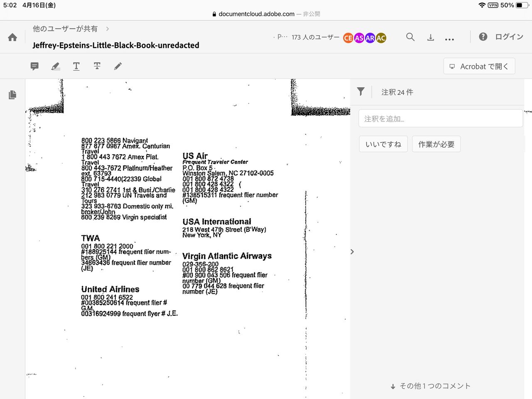Click the magenta AS user avatar
This screenshot has height=399, width=532.
pos(359,38)
